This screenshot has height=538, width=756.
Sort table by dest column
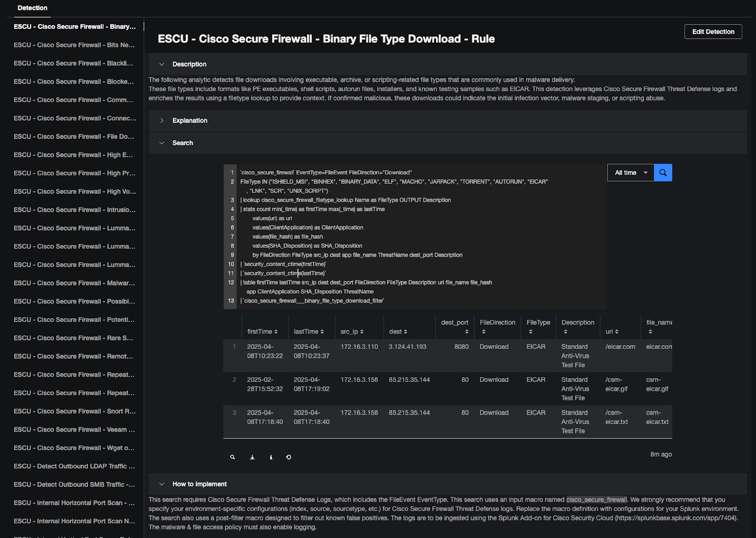click(398, 331)
